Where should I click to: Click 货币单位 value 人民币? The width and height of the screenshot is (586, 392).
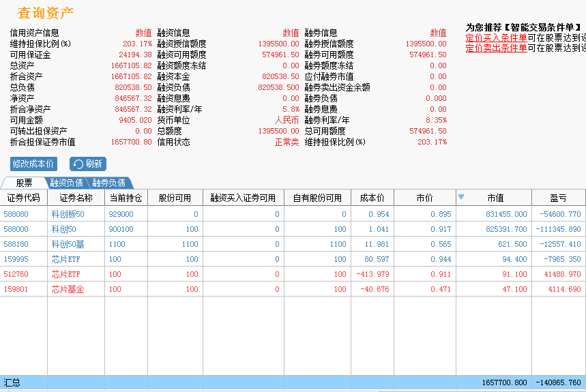287,120
